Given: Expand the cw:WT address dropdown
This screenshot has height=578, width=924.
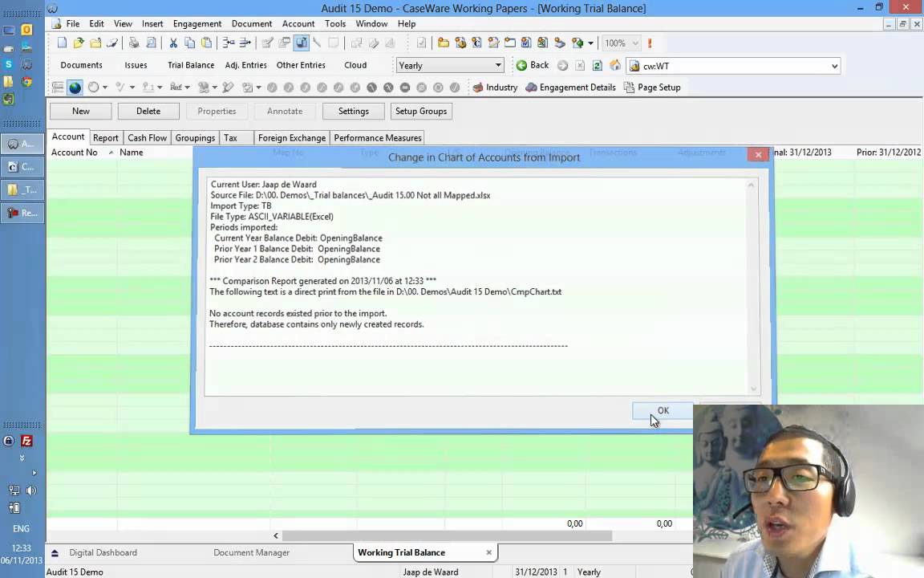Looking at the screenshot, I should [834, 66].
